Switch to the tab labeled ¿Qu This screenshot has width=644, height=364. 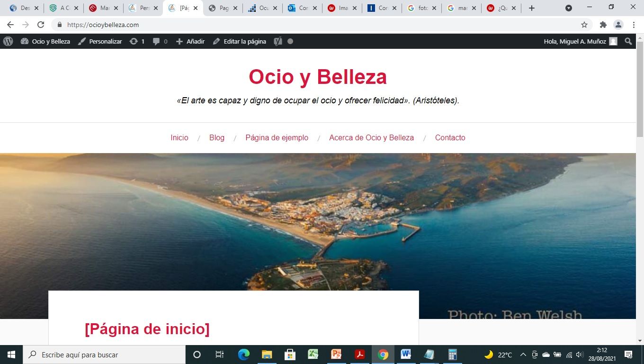501,8
